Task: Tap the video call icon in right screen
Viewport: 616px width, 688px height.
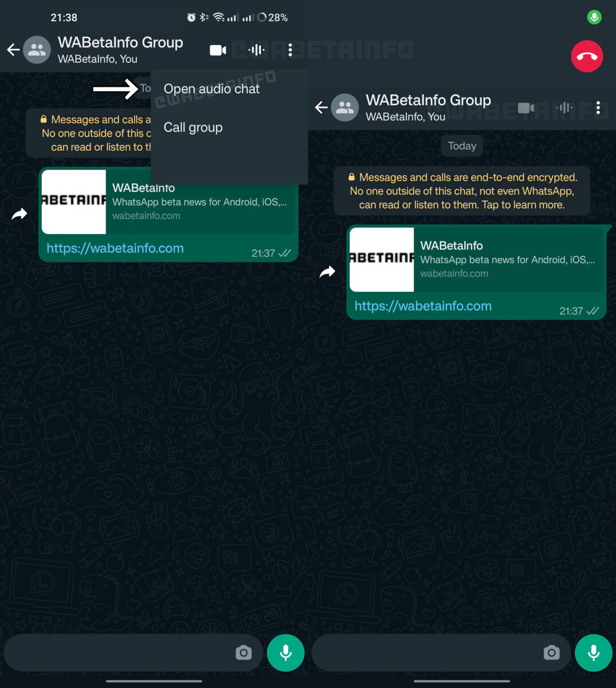Action: 526,108
